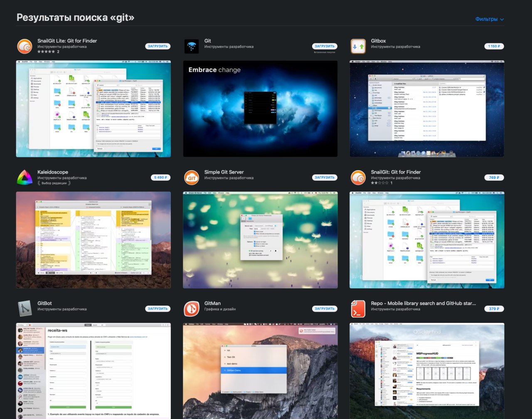View SnailGit Lite screenshot preview
Viewport: 532px width, 419px height.
(94, 109)
